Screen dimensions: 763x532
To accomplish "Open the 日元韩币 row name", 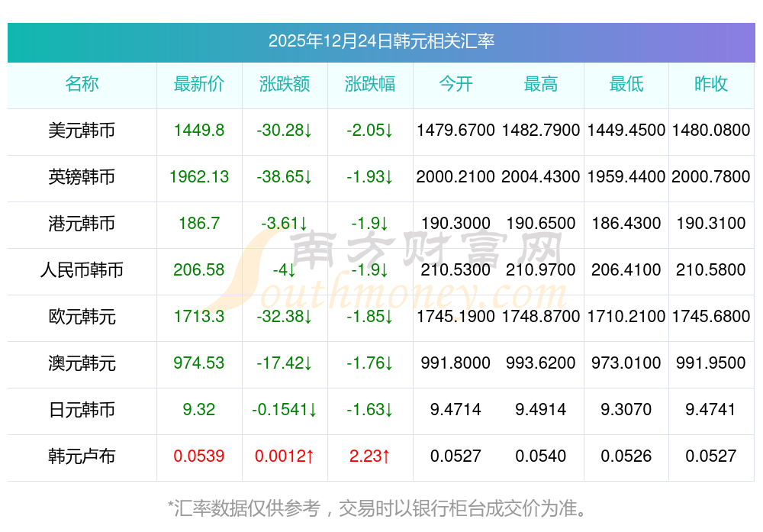I will point(82,410).
